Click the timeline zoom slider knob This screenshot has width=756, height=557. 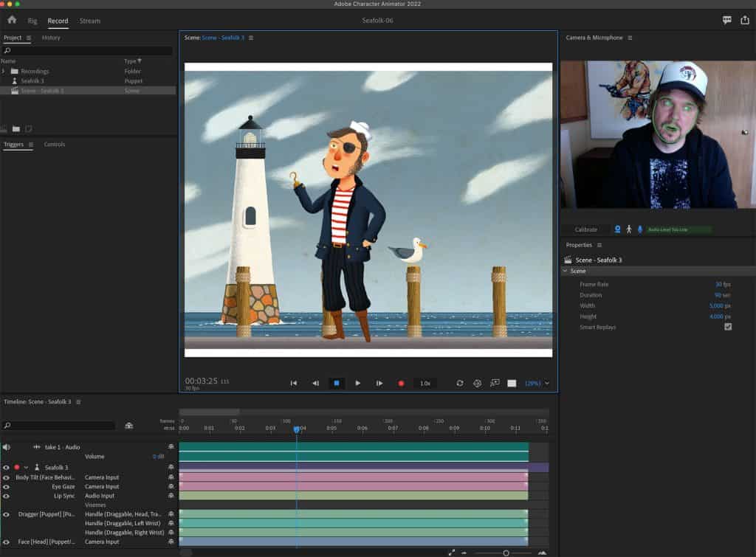click(506, 553)
